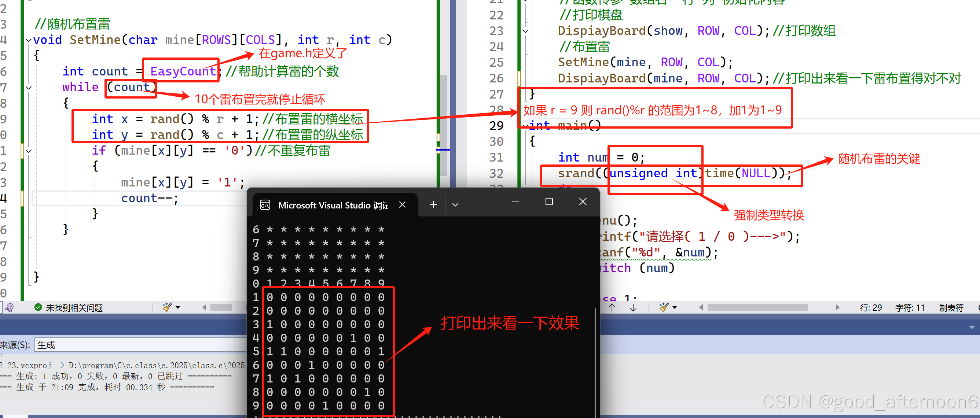Collapse the while (count) loop block

coord(29,88)
